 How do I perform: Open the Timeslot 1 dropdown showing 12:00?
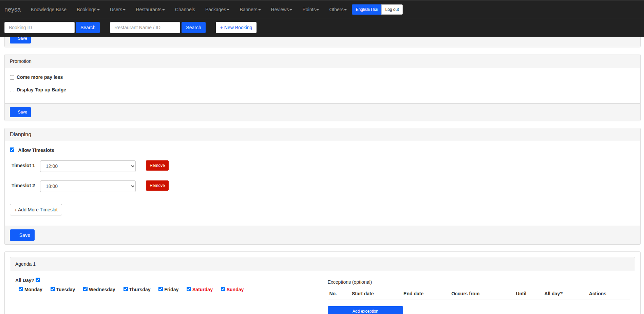pos(88,166)
